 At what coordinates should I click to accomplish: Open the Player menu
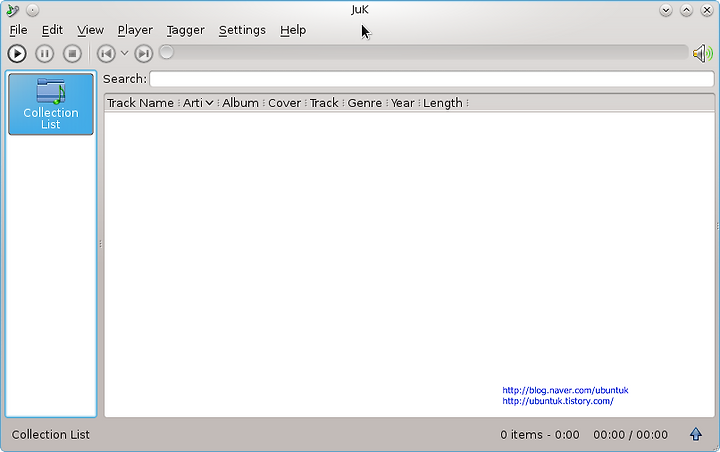(x=135, y=30)
